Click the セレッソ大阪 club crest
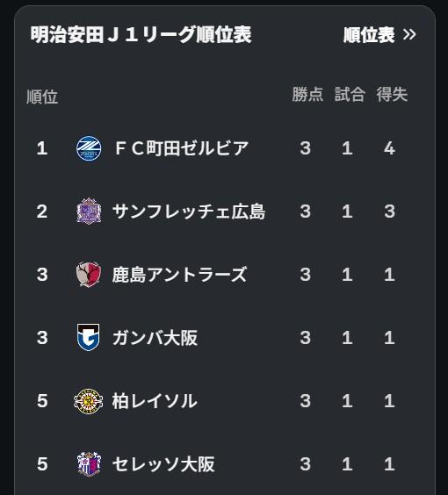Image resolution: width=448 pixels, height=495 pixels. click(89, 463)
